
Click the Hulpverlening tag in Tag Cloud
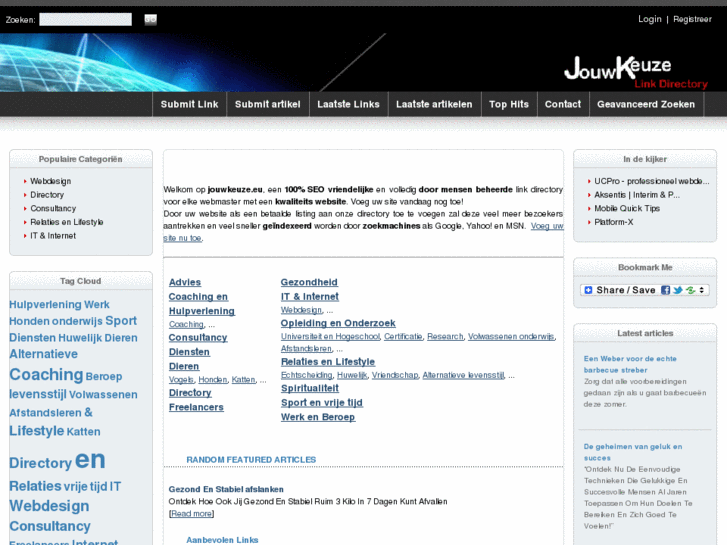45,305
